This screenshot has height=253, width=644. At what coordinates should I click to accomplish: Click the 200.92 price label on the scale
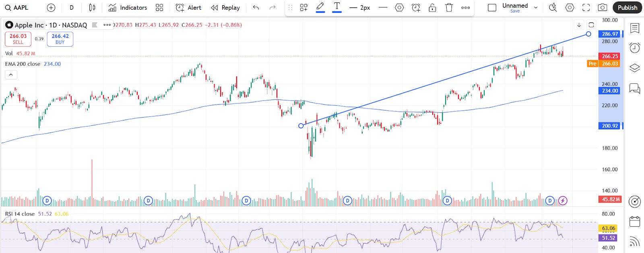[x=610, y=126]
